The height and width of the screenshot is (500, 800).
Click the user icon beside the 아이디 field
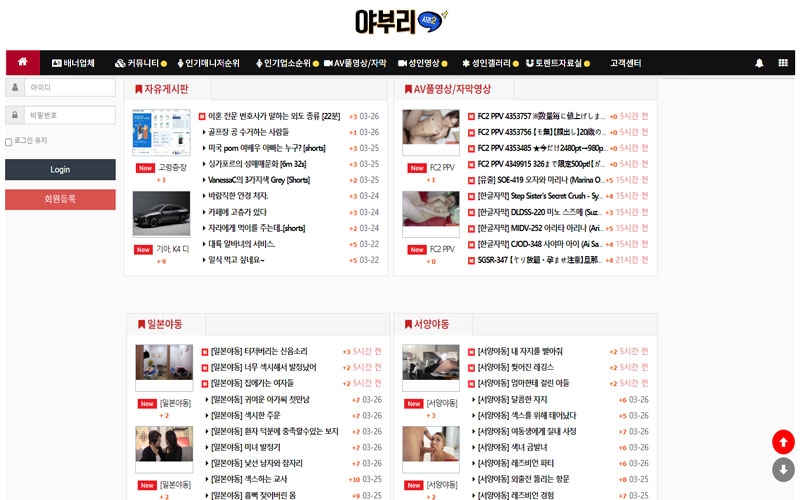pyautogui.click(x=15, y=87)
